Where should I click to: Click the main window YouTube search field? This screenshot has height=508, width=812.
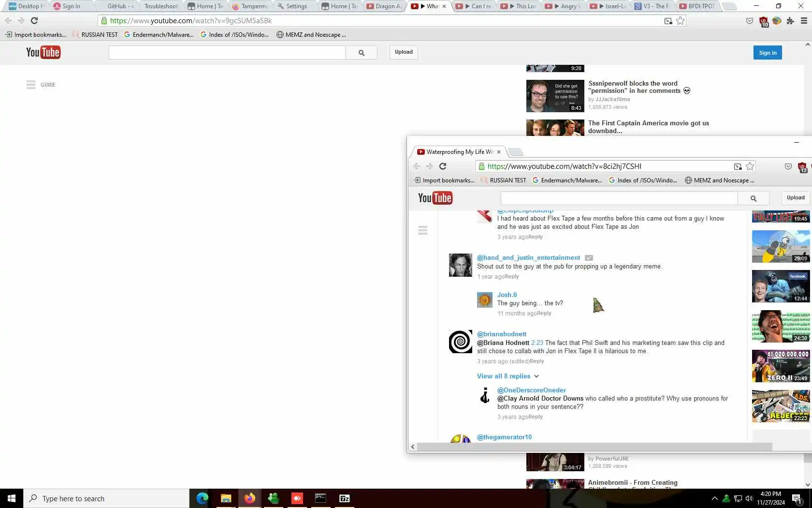227,53
